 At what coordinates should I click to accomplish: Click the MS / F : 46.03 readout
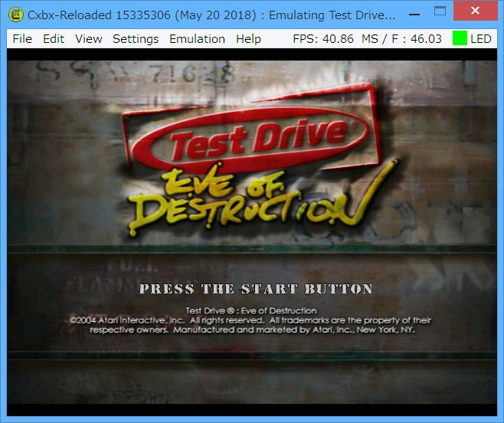pos(401,39)
